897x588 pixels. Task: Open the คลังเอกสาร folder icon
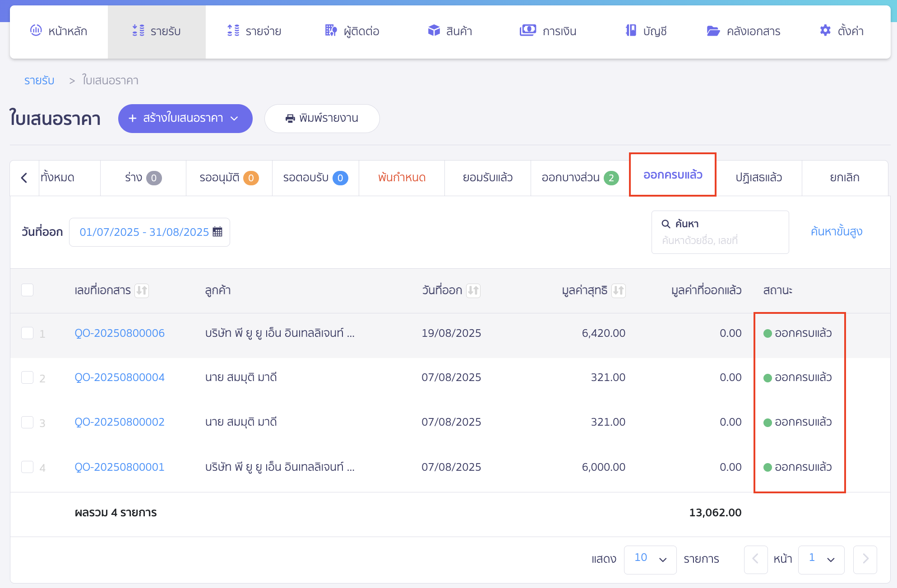[x=713, y=31]
